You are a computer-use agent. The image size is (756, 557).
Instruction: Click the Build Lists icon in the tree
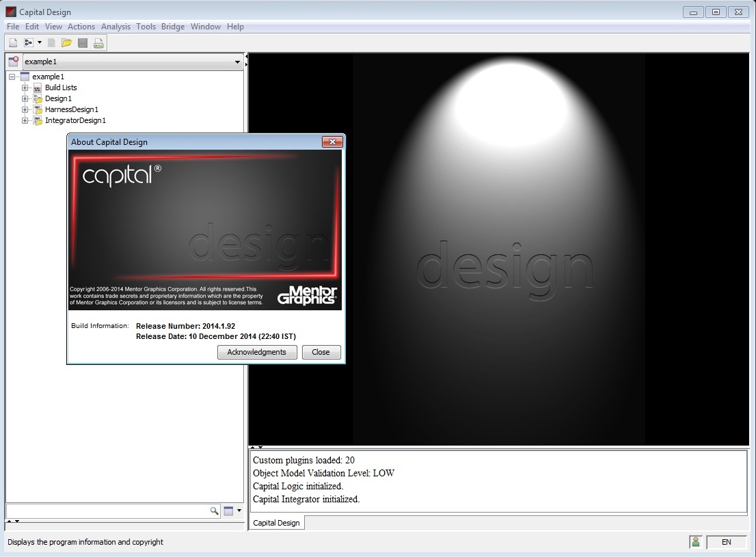[38, 87]
